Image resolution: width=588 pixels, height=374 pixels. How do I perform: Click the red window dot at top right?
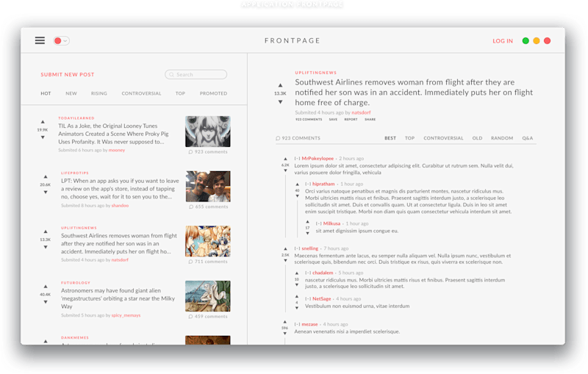(547, 40)
